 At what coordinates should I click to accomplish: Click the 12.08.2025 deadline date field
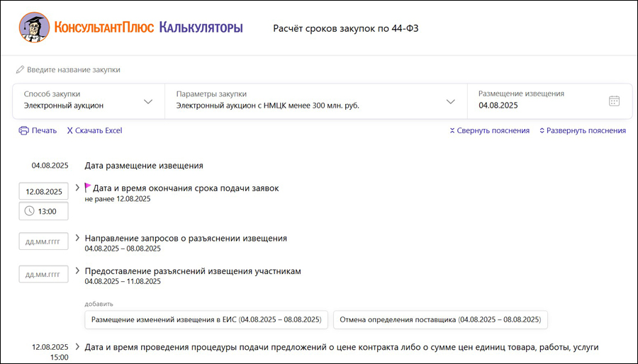pyautogui.click(x=43, y=191)
